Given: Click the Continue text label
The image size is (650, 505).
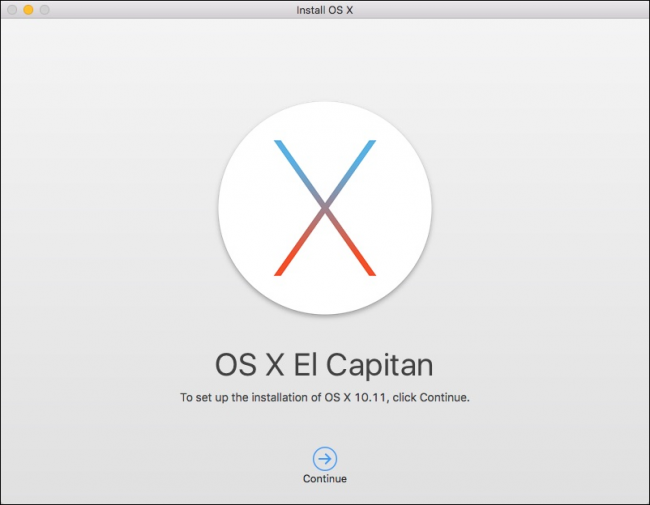Looking at the screenshot, I should 325,478.
